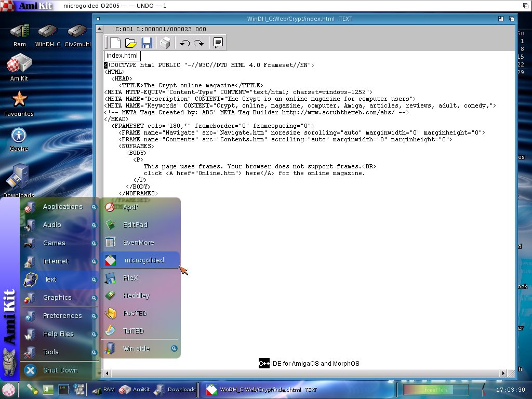The image size is (532, 399).
Task: Expand the Audio submenu arrow
Action: (x=94, y=225)
